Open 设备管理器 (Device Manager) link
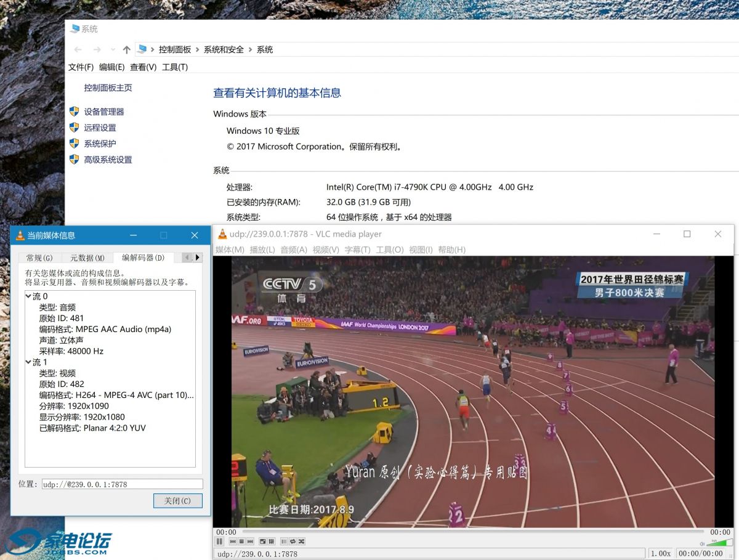 pyautogui.click(x=104, y=112)
